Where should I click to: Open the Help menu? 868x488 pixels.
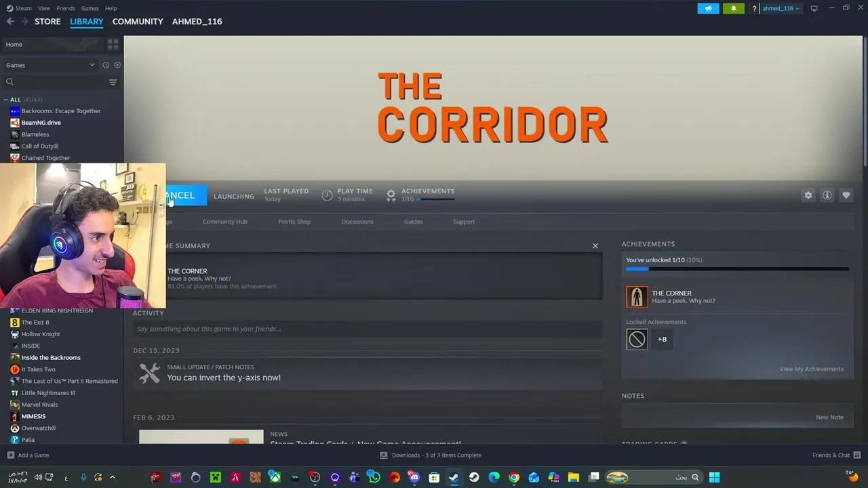click(111, 8)
